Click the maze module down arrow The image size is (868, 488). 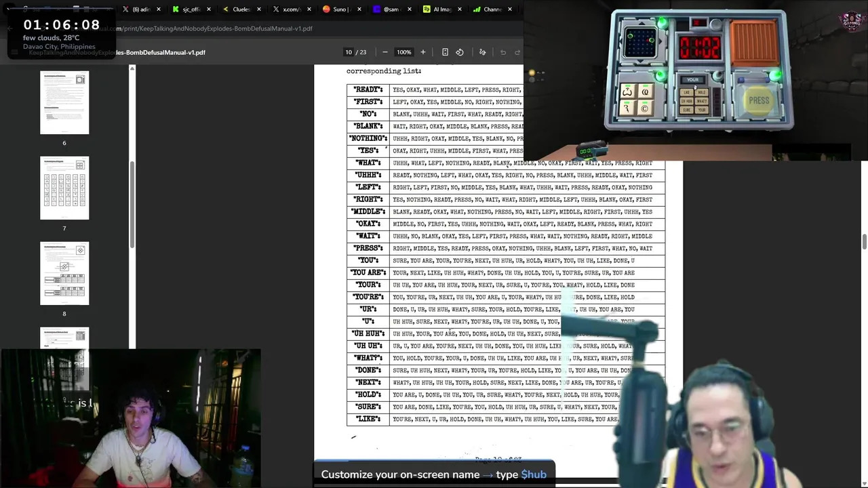[641, 61]
